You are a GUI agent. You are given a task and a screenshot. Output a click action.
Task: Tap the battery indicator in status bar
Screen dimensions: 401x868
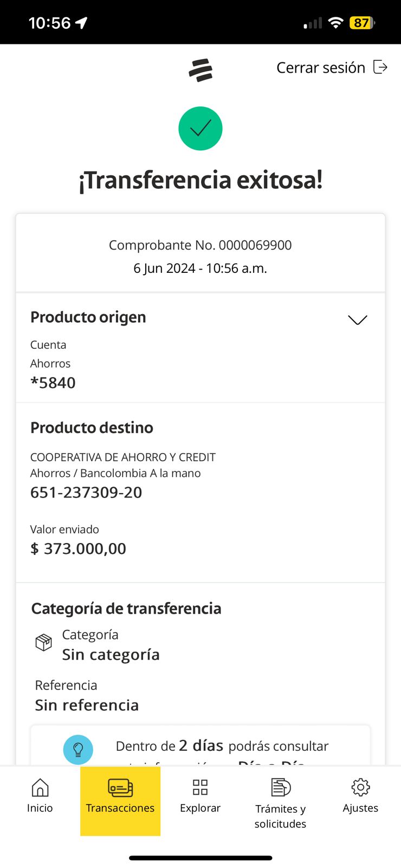point(362,23)
